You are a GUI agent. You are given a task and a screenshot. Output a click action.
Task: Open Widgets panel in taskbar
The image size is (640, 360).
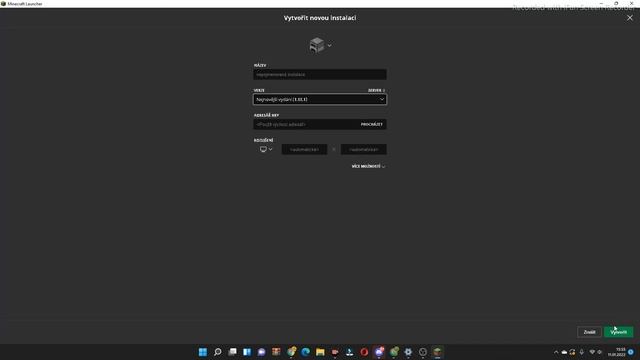click(247, 352)
